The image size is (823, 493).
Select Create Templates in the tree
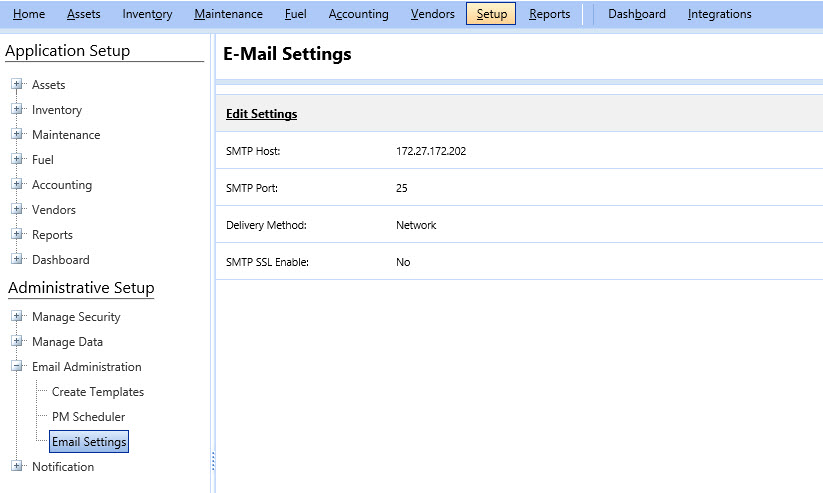[x=98, y=392]
